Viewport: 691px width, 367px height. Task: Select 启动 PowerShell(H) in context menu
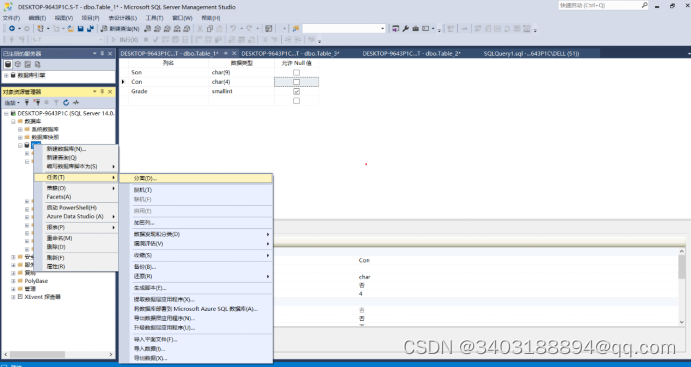76,208
